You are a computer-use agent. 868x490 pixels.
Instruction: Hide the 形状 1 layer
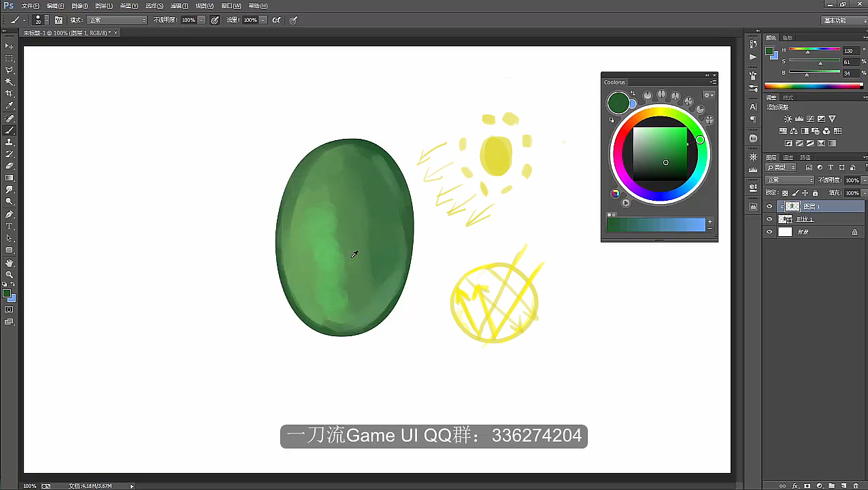pyautogui.click(x=769, y=219)
